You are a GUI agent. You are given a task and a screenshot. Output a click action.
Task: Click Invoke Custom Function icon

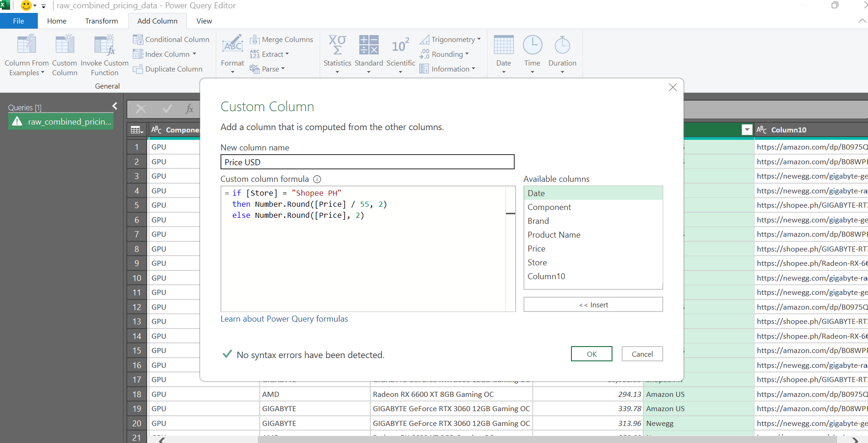pos(104,46)
